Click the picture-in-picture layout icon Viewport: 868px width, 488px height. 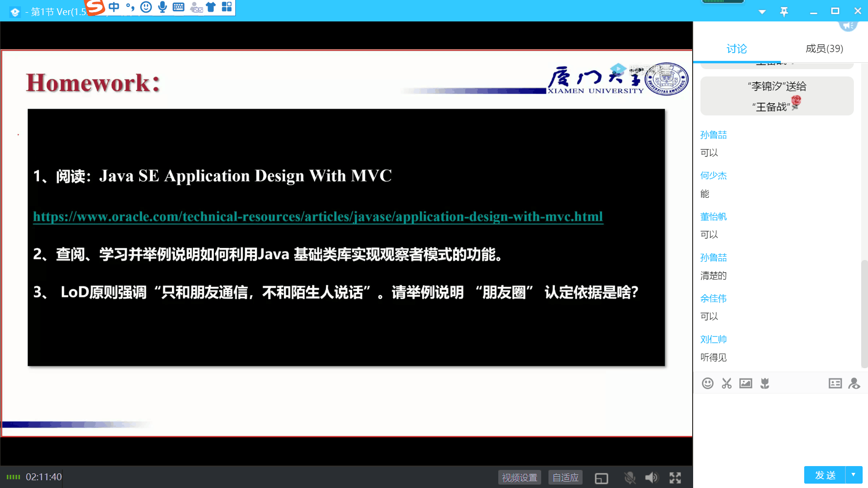point(602,478)
